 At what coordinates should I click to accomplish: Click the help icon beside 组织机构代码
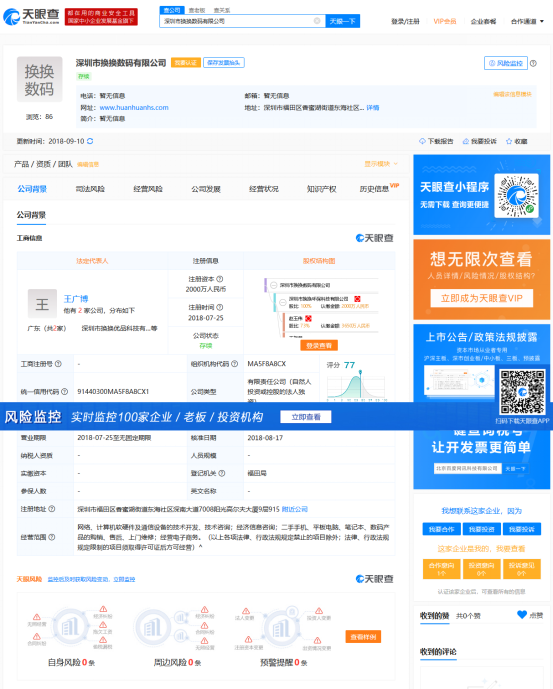235,363
